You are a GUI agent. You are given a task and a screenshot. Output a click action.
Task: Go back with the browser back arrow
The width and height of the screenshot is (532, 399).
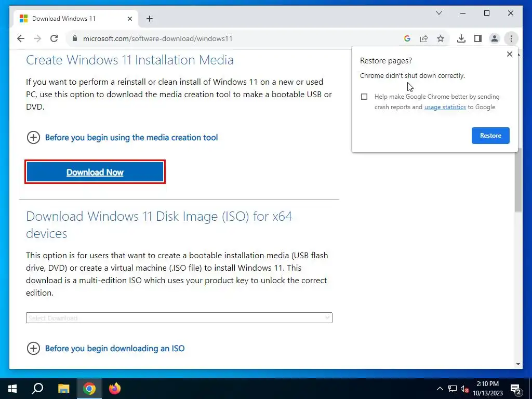tap(21, 38)
